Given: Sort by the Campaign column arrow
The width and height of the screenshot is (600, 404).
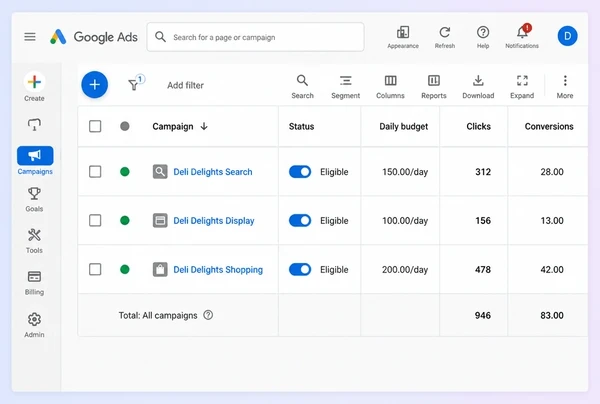Looking at the screenshot, I should click(x=204, y=126).
